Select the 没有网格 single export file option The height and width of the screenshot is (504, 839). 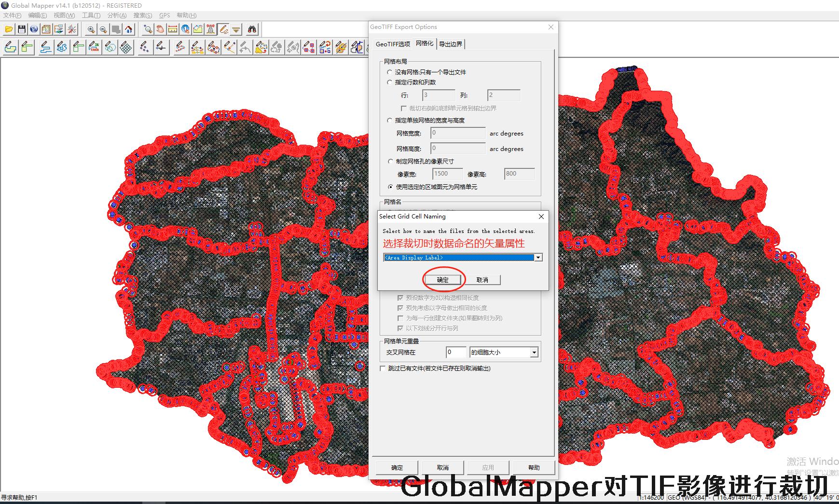point(390,72)
